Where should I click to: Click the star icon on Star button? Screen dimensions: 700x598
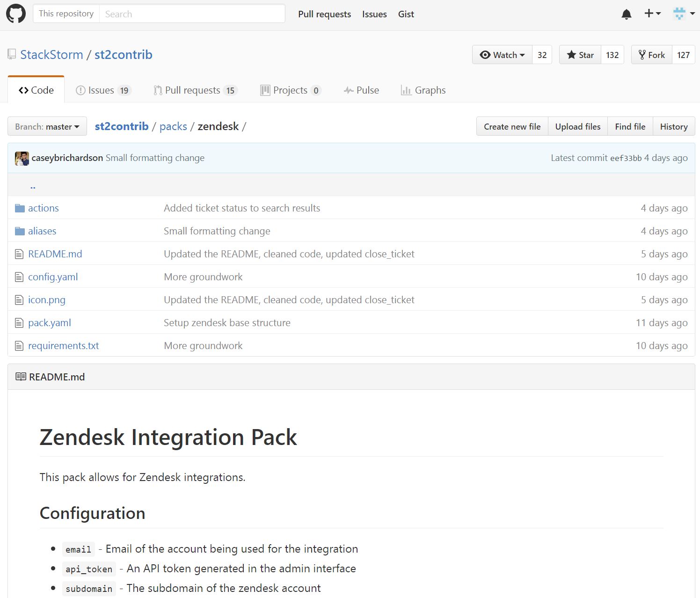tap(571, 55)
